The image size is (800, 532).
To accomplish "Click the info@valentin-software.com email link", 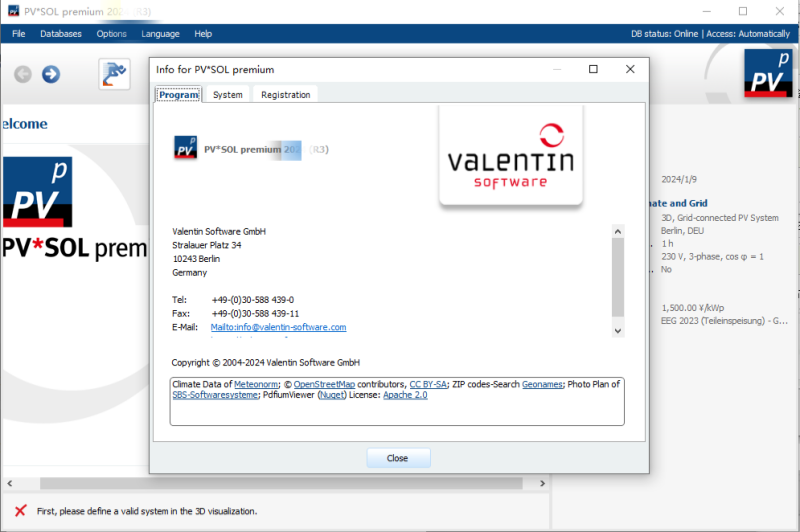I will [278, 327].
